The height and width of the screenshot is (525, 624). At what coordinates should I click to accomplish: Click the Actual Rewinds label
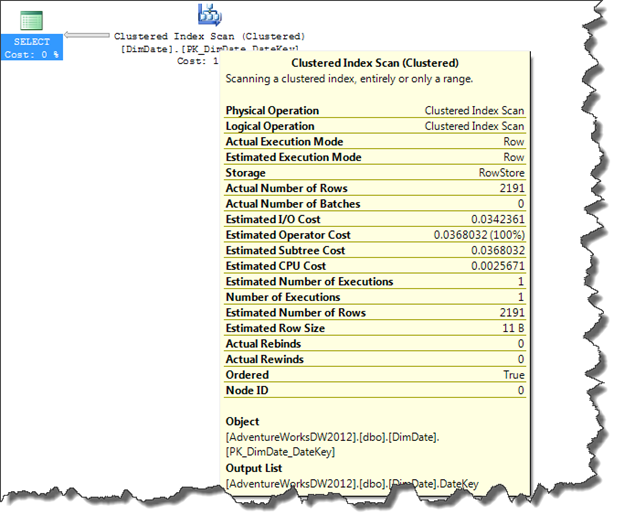(264, 359)
